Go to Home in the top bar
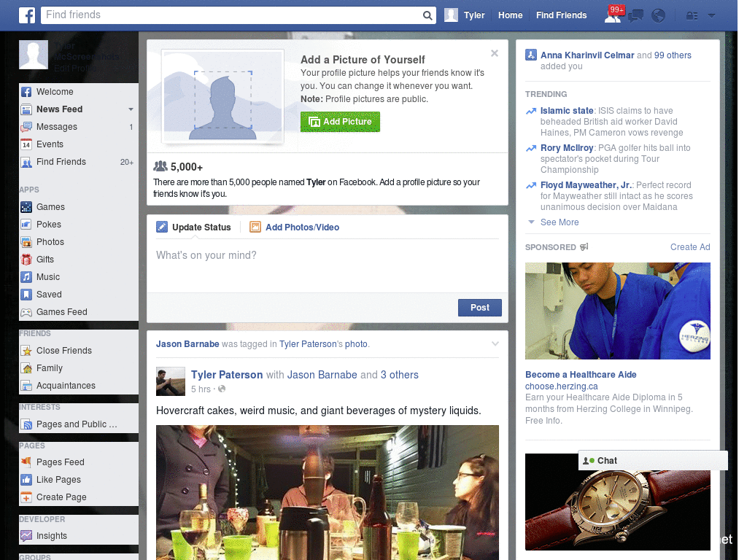747x560 pixels. [510, 15]
